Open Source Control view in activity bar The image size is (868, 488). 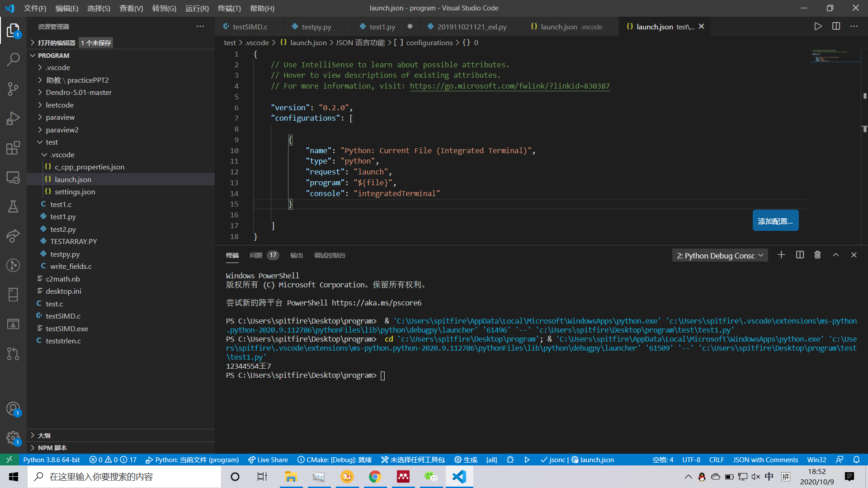coord(13,89)
